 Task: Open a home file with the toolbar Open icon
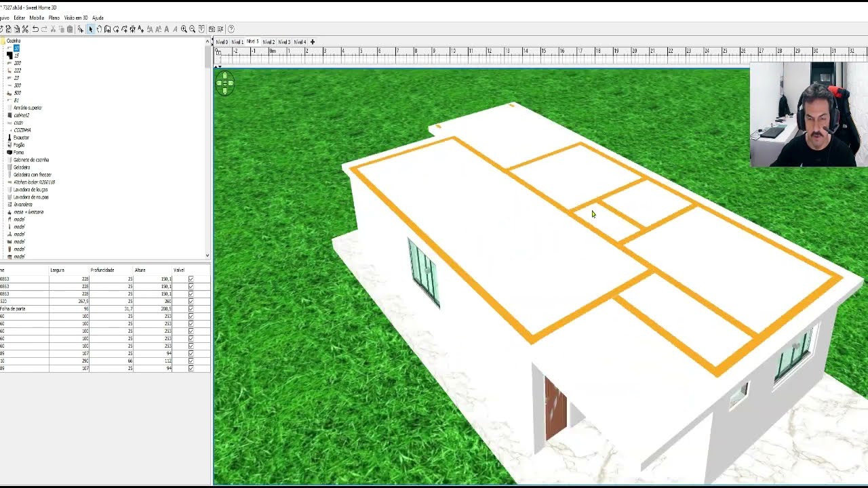click(8, 29)
